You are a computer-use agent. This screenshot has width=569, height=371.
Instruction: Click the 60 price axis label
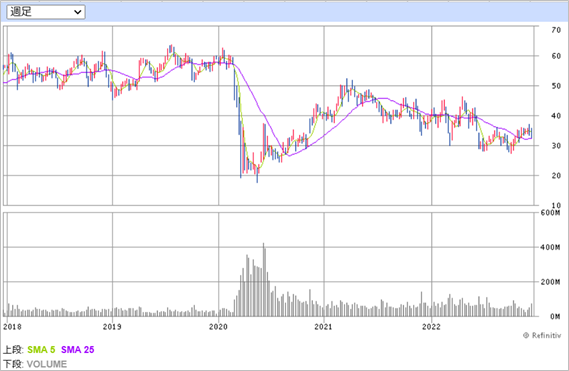click(x=556, y=56)
